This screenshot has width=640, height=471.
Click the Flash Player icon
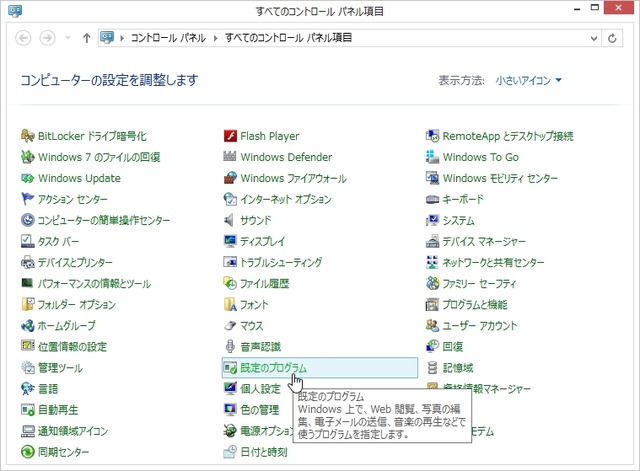click(230, 136)
